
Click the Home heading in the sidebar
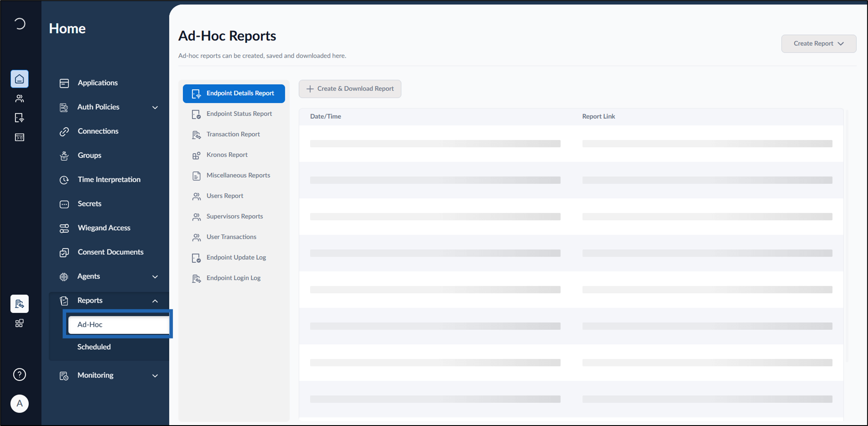point(67,29)
